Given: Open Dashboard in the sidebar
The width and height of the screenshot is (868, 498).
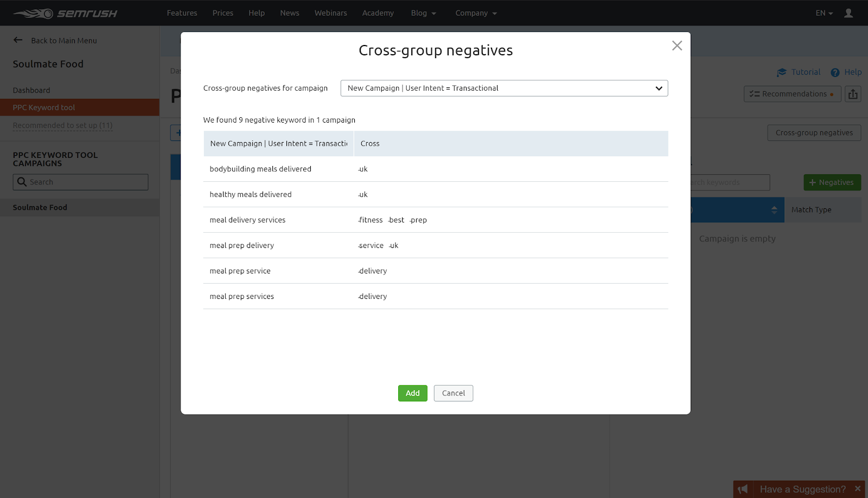Looking at the screenshot, I should [31, 90].
